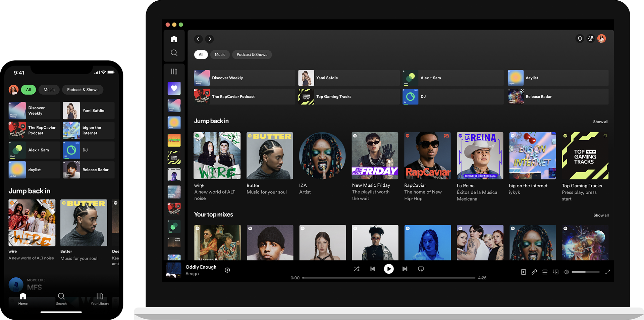Collapse Your Library icon in desktop sidebar
Screen dimensions: 644x320
coord(174,72)
